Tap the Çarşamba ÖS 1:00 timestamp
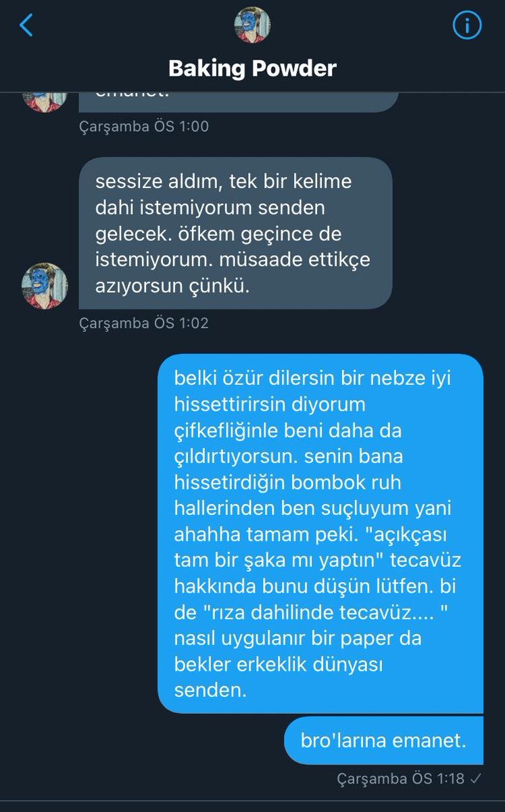 [144, 126]
